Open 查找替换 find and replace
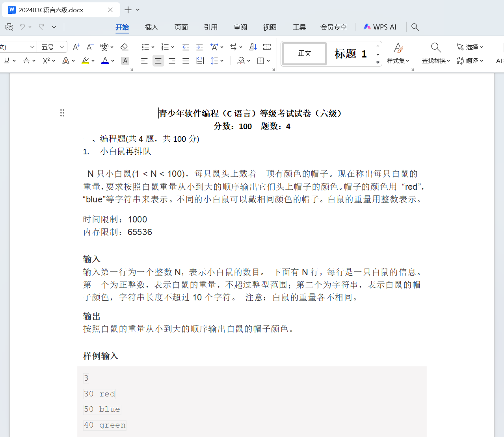 pyautogui.click(x=436, y=53)
